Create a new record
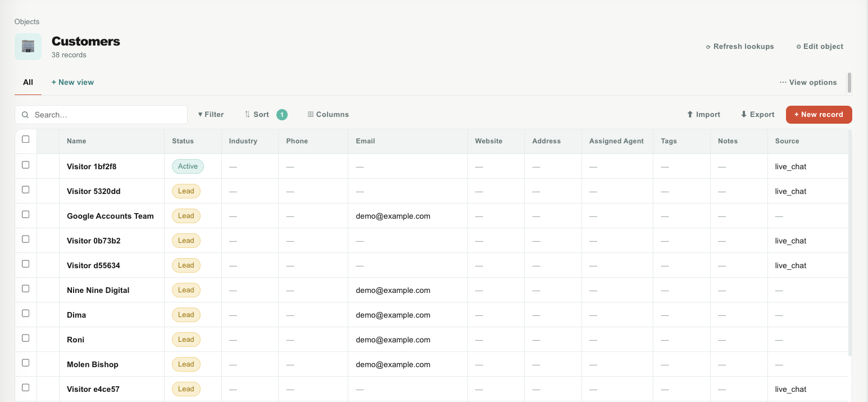Viewport: 868px width, 402px height. [819, 114]
